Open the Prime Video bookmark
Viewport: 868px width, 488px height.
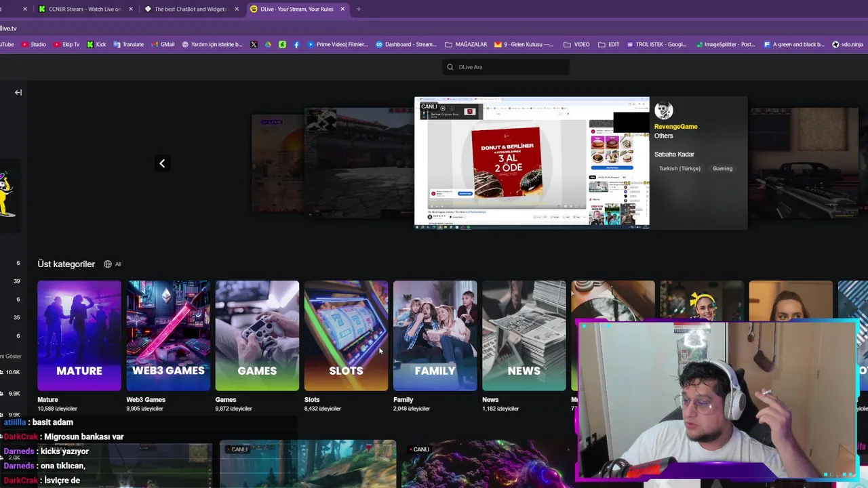click(338, 44)
